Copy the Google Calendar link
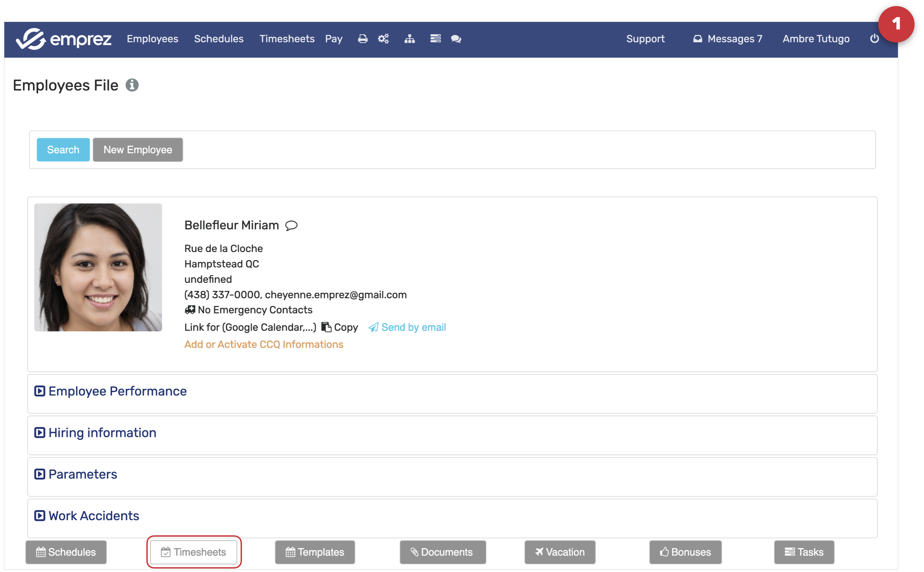 [340, 327]
